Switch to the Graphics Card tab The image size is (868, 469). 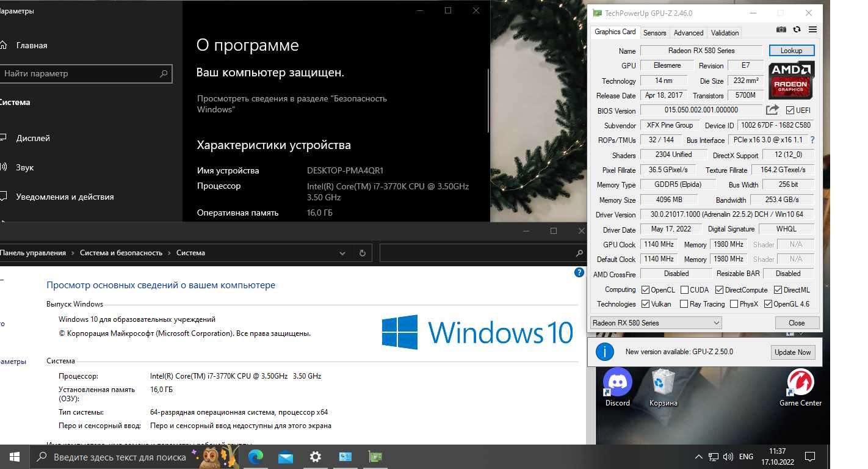point(615,32)
